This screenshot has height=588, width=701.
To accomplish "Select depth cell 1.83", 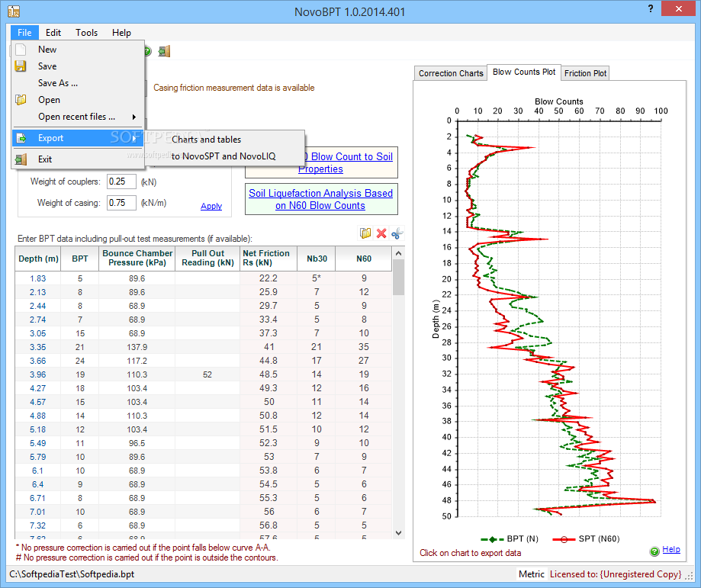I will coord(38,278).
